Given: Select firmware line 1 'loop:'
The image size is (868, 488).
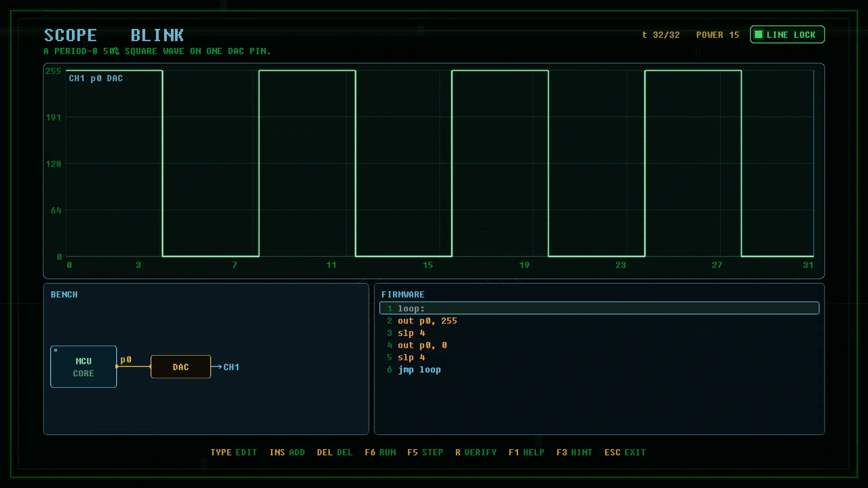Looking at the screenshot, I should click(599, 308).
